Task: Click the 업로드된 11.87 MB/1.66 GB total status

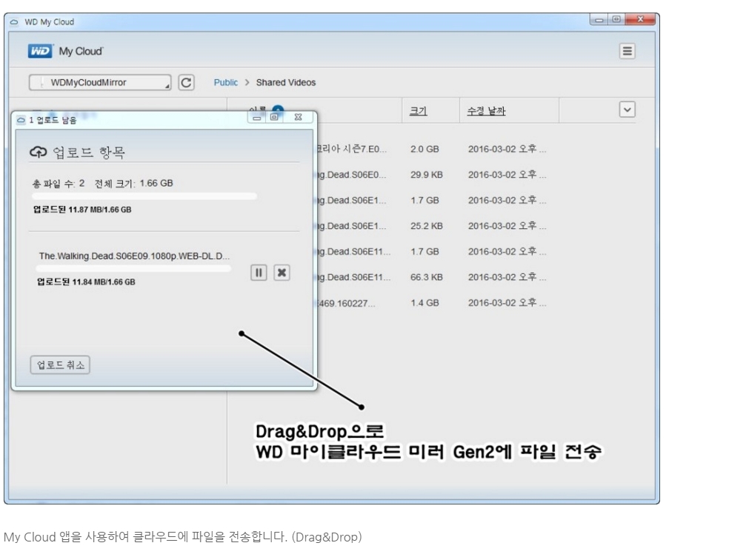Action: (x=82, y=210)
